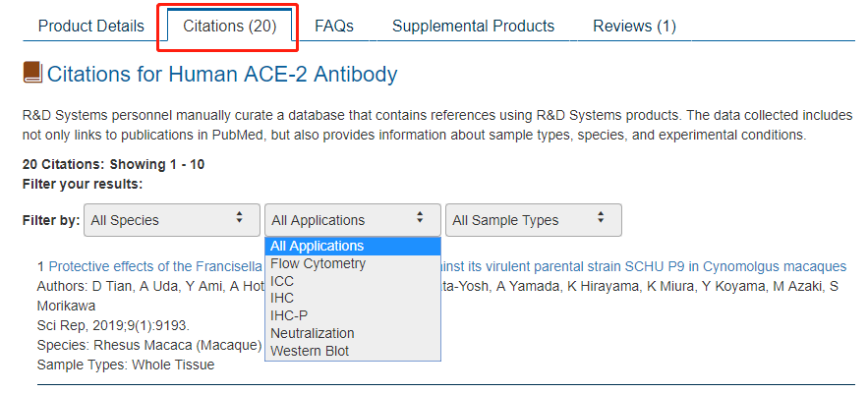This screenshot has height=393, width=868.
Task: View the Reviews (1) tab
Action: 634,26
